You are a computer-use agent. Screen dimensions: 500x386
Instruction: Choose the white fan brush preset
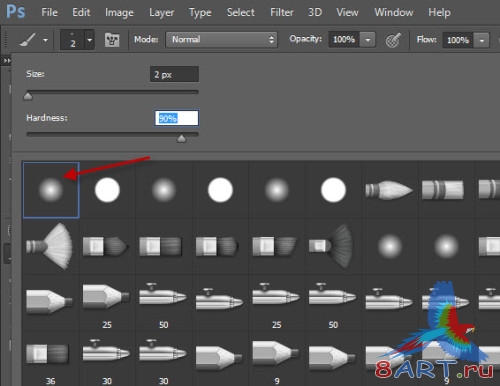[x=50, y=246]
